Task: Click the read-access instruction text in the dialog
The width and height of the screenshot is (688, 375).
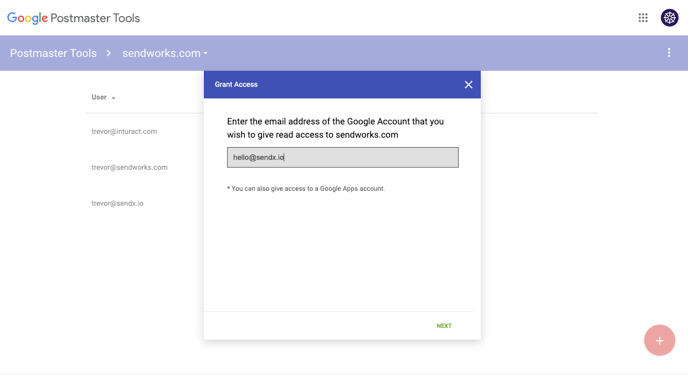Action: click(335, 128)
